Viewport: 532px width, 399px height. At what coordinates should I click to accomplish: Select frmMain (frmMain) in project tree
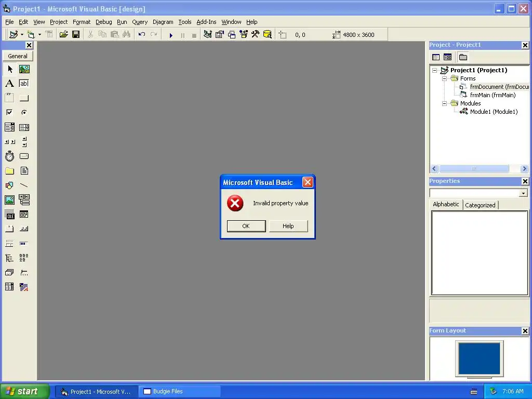[493, 96]
